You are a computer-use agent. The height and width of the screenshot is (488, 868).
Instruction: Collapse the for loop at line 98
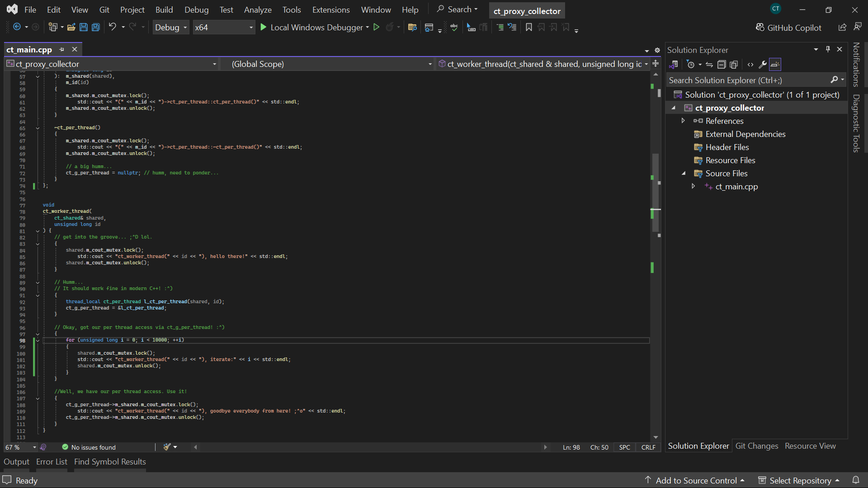click(x=38, y=340)
